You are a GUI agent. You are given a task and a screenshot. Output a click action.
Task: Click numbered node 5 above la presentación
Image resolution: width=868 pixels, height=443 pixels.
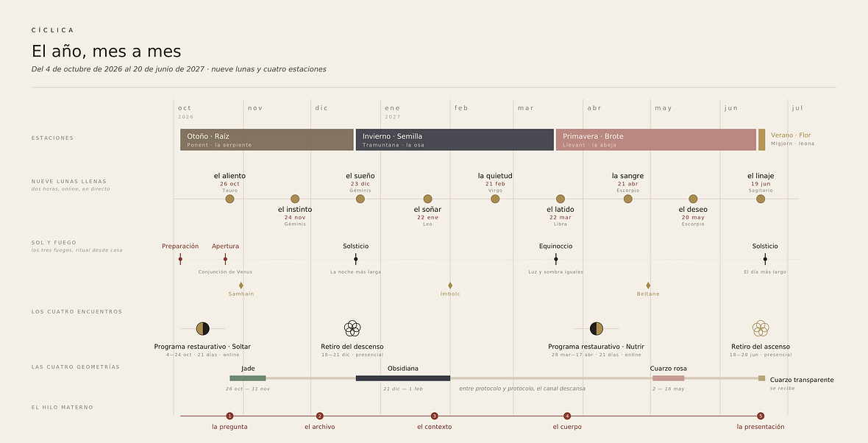click(x=761, y=416)
